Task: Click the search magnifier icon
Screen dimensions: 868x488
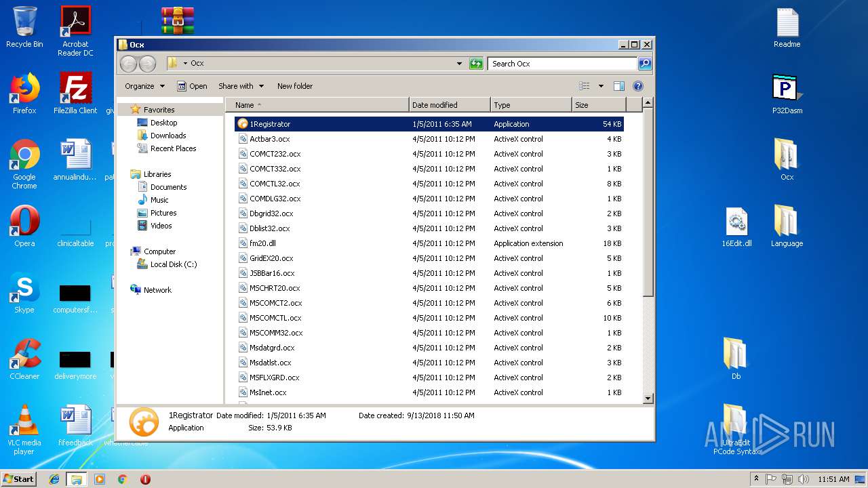Action: pyautogui.click(x=645, y=64)
